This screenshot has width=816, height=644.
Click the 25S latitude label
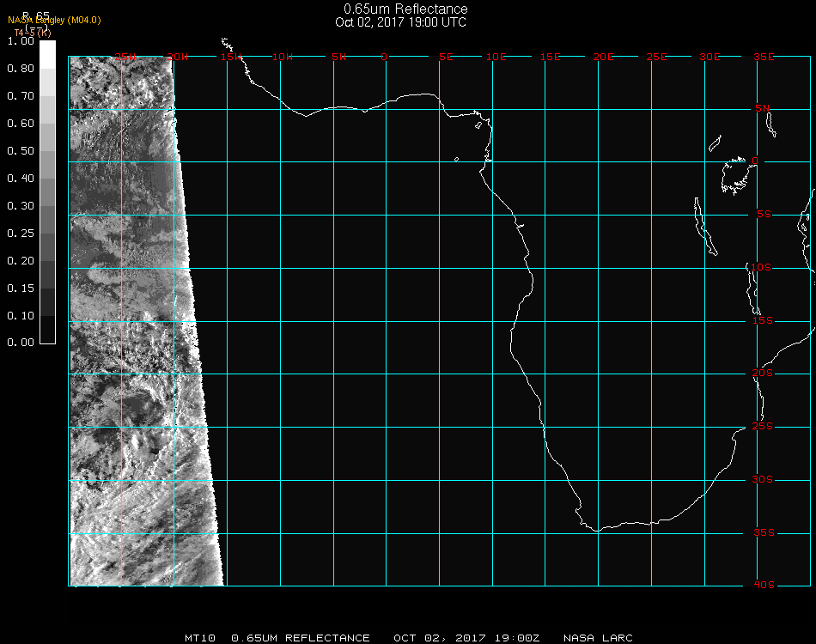click(763, 427)
